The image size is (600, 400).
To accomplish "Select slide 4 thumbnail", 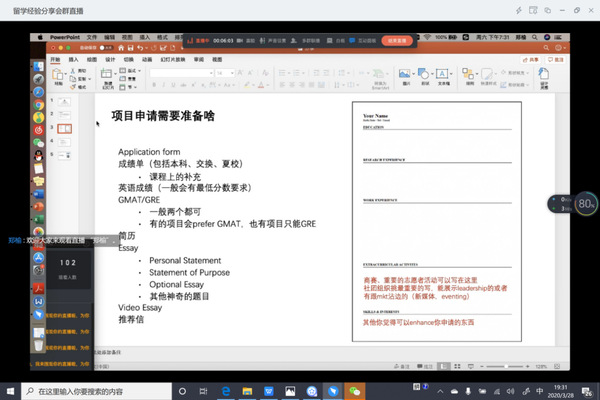I will click(x=64, y=142).
